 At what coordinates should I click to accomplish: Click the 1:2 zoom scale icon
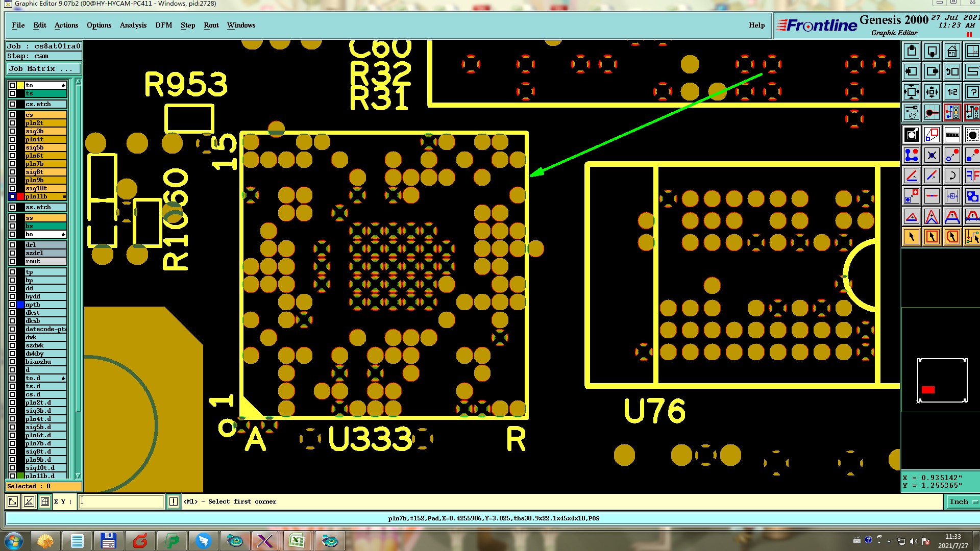[x=952, y=92]
